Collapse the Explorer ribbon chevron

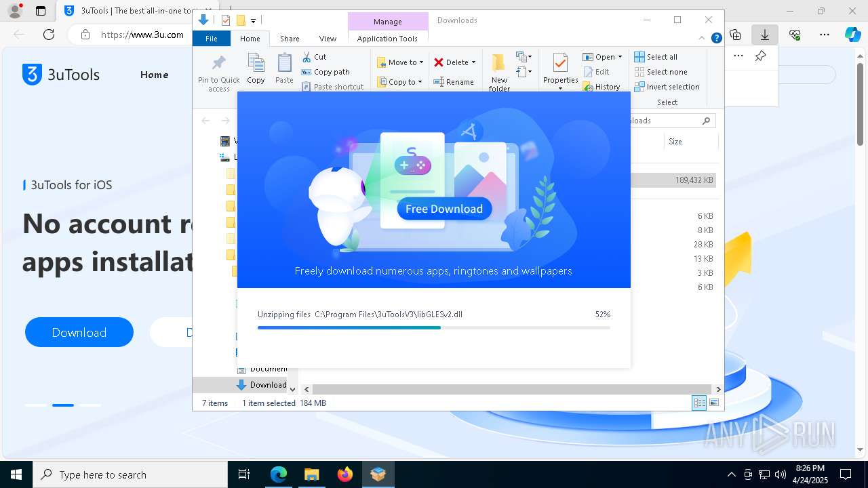pos(702,38)
